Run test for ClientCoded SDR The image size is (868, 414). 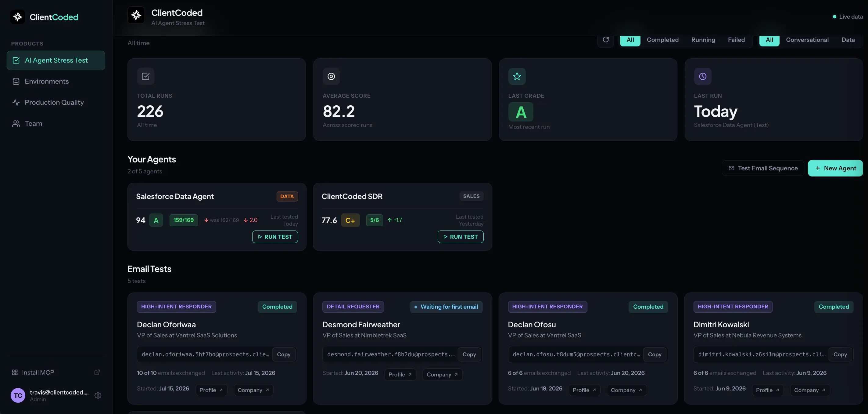(460, 237)
